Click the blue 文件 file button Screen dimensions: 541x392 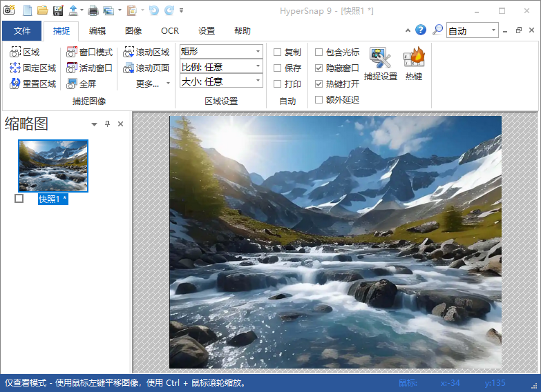tap(22, 31)
